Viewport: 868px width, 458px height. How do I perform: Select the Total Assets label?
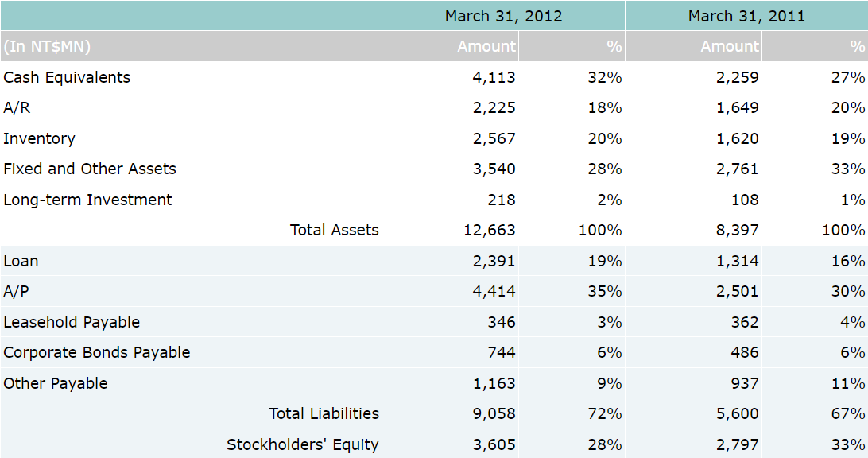(334, 230)
